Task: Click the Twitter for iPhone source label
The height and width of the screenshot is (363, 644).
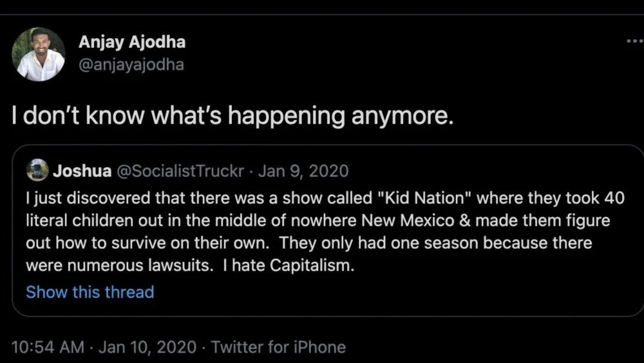Action: (x=278, y=347)
